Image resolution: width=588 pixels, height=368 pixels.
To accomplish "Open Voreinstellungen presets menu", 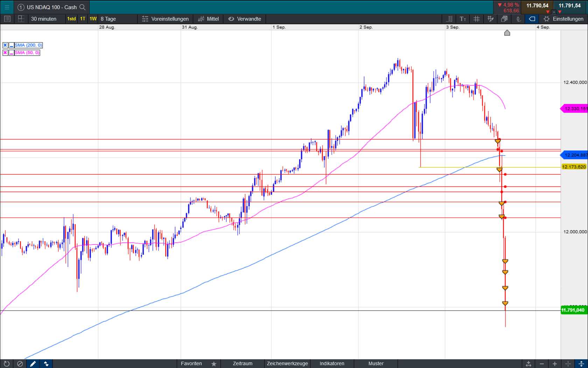I will [x=165, y=19].
